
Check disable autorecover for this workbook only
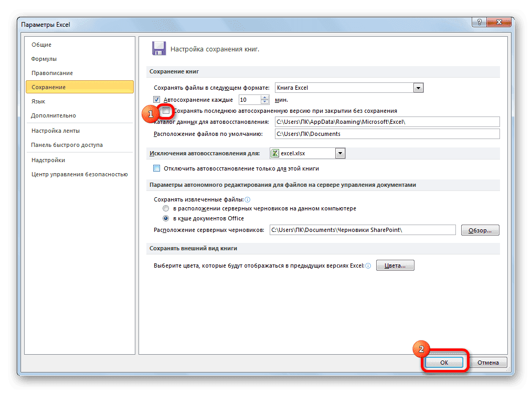point(156,167)
